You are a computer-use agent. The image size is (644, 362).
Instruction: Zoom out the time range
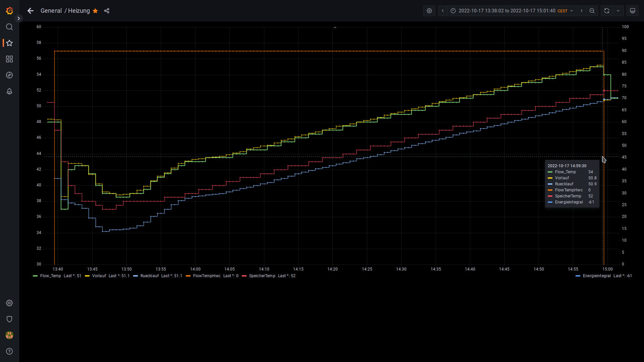coord(592,11)
